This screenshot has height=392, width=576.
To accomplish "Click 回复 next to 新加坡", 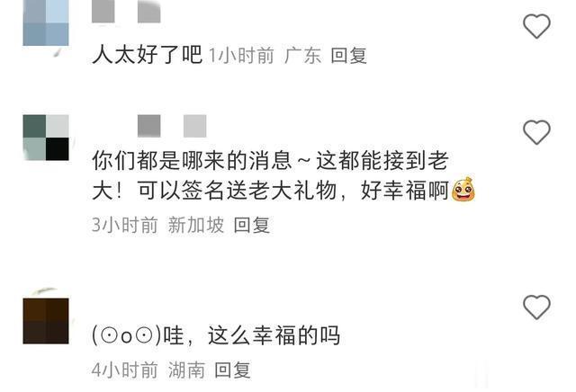I will pos(252,225).
